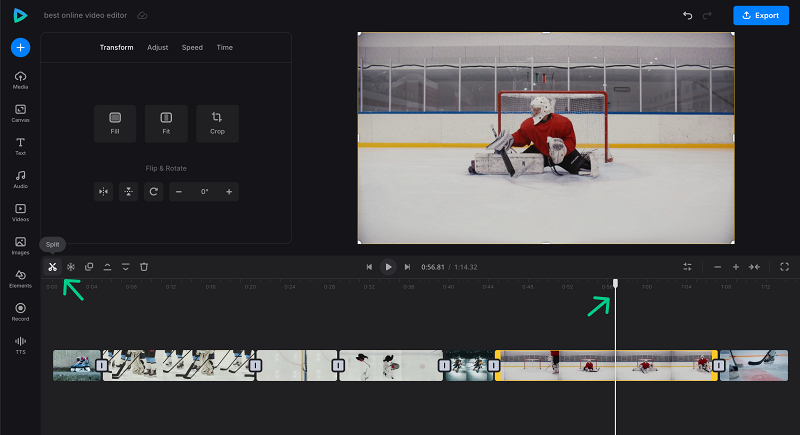Click the Fill button
Image resolution: width=800 pixels, height=435 pixels.
(x=115, y=123)
